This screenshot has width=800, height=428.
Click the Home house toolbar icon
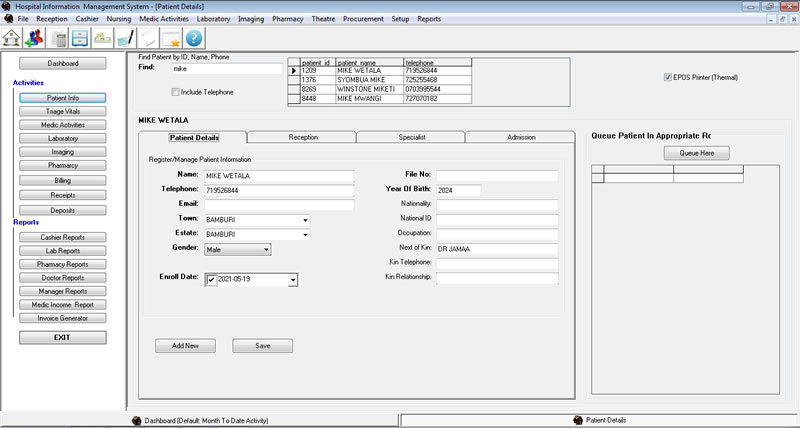tap(13, 38)
